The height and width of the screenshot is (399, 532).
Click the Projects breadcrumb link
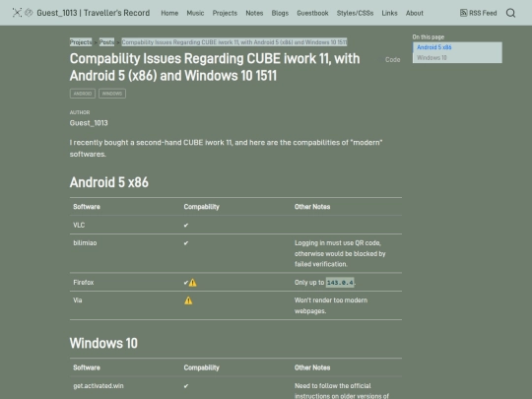pos(81,42)
